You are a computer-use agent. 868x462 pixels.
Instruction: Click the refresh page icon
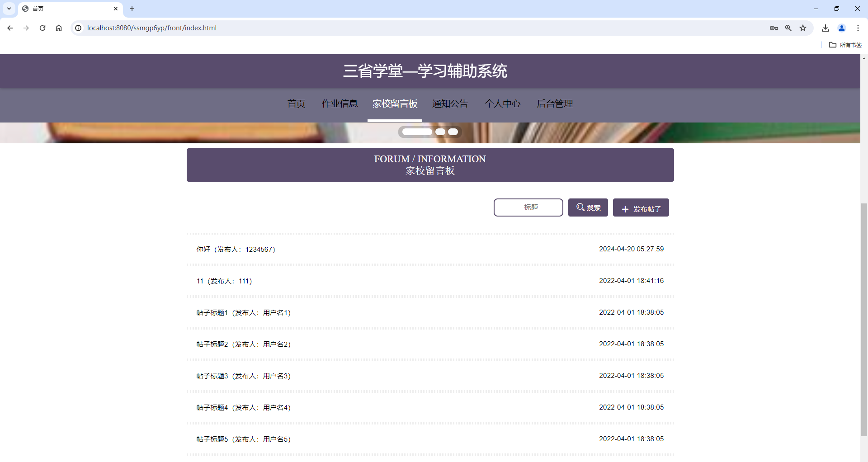point(42,28)
